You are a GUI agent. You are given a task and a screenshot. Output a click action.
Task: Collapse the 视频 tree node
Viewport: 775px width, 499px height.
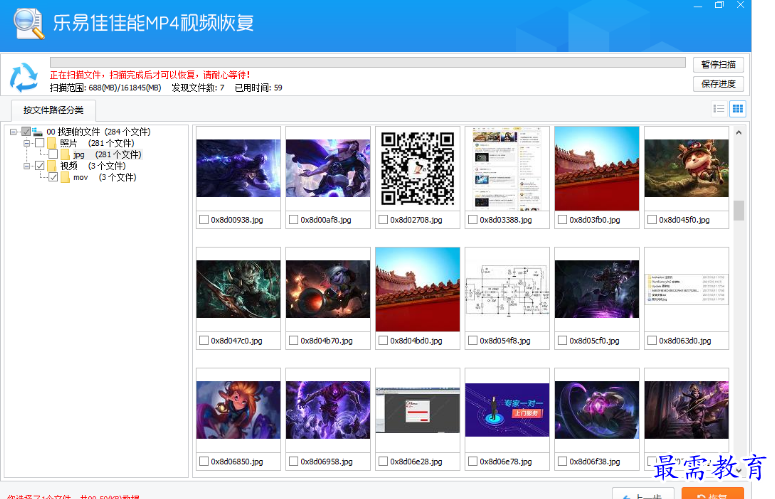point(27,166)
